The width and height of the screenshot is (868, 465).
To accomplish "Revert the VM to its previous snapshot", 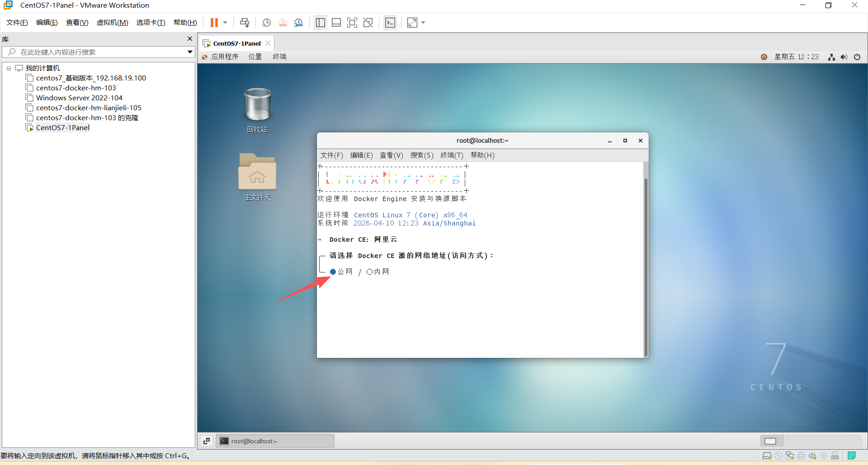I will 283,23.
